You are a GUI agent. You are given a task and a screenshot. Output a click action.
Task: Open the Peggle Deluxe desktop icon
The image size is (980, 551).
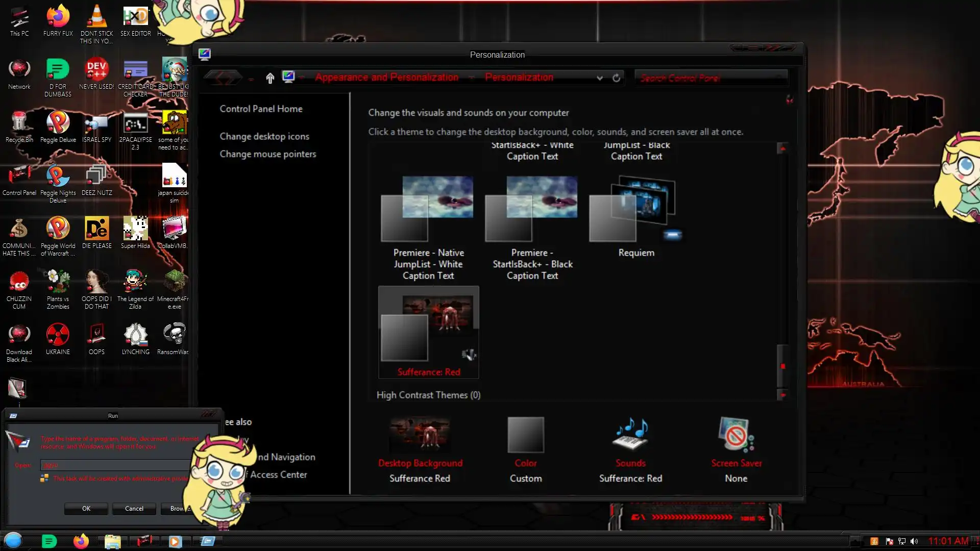coord(58,122)
